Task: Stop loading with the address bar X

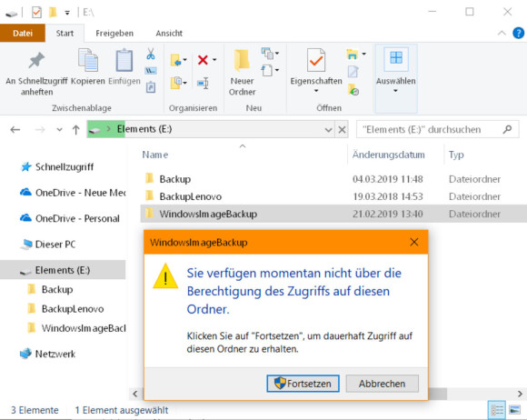Action: 342,129
